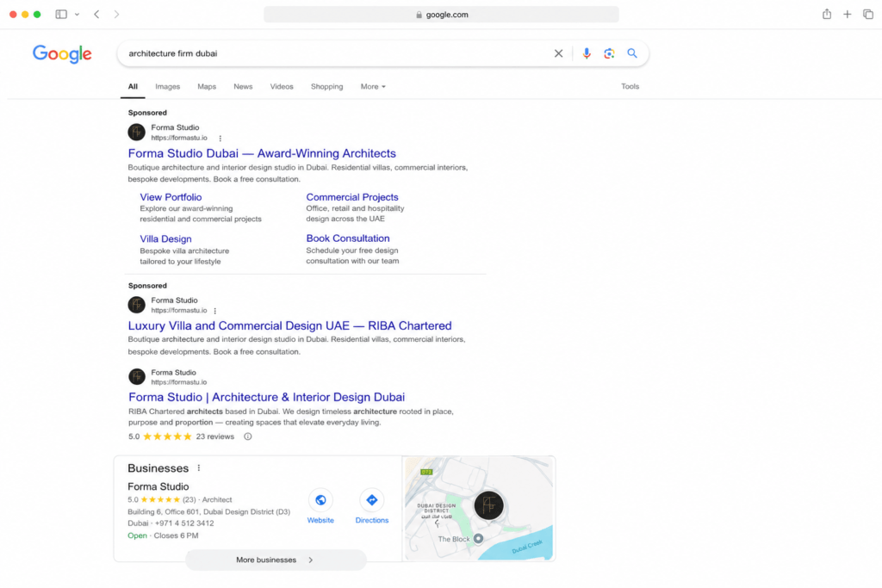Viewport: 882px width, 588px height.
Task: Switch to the Videos tab
Action: [x=282, y=87]
